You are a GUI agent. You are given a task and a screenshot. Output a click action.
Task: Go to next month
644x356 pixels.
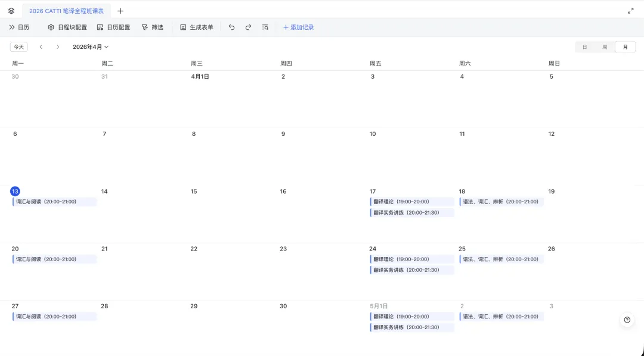click(x=57, y=47)
